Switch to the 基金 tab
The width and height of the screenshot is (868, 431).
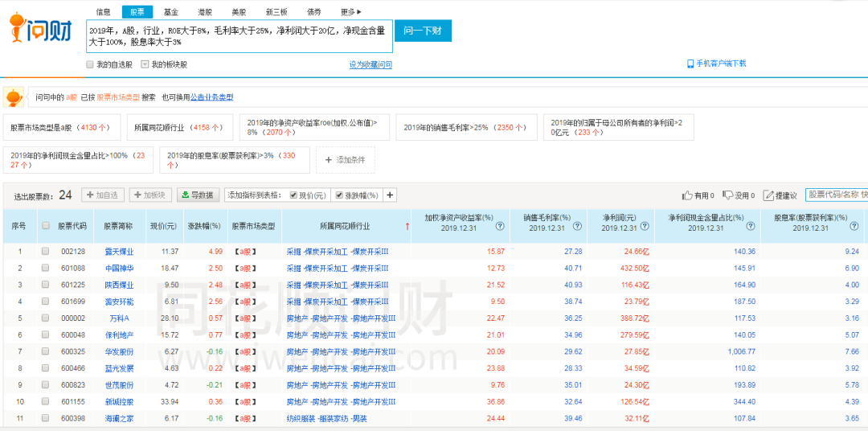(171, 11)
